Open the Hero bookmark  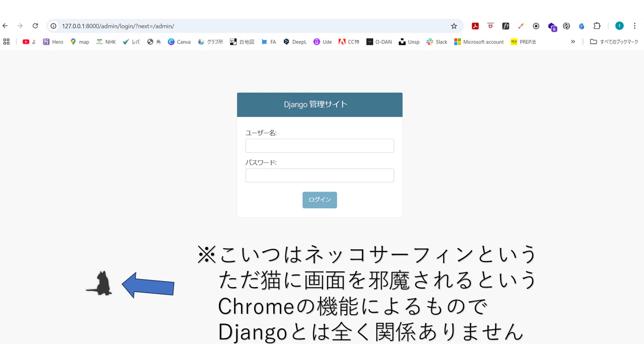(53, 42)
